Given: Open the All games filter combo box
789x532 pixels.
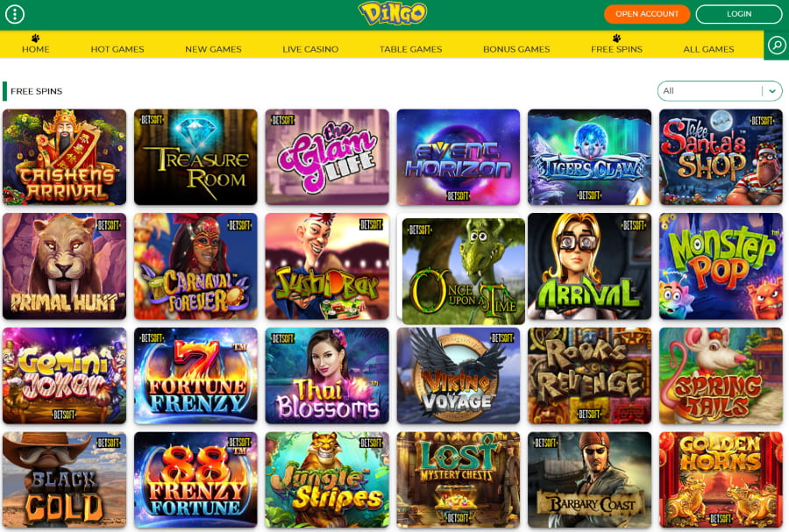Looking at the screenshot, I should click(x=720, y=91).
